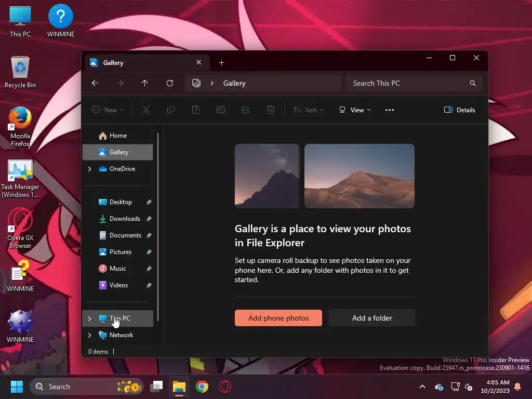Click the navigation pane scrollbar
This screenshot has width=532, height=399.
pyautogui.click(x=158, y=228)
